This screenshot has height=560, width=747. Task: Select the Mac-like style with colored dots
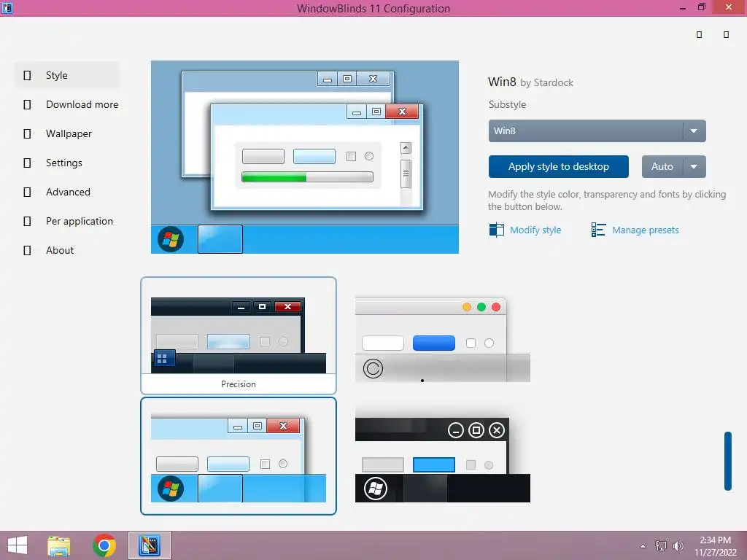443,340
